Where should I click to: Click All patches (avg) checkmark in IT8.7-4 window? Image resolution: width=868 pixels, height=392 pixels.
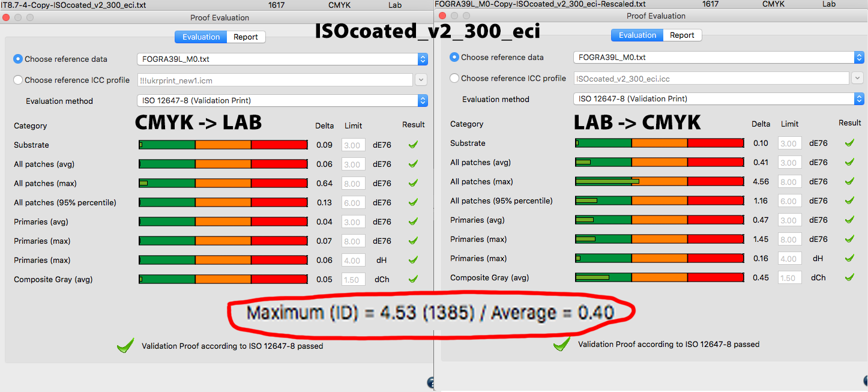tap(413, 164)
